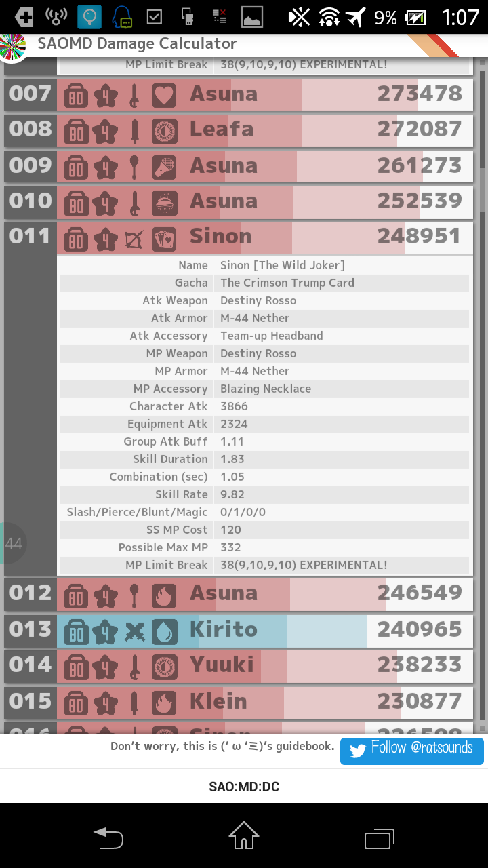Screen dimensions: 488x868
Task: Tap the mace weapon icon on row 009
Action: (135, 166)
